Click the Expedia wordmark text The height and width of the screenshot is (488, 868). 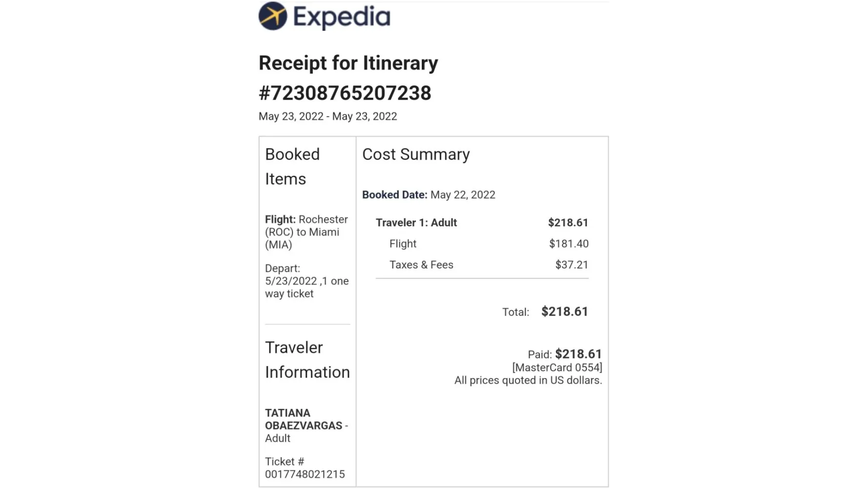point(341,17)
